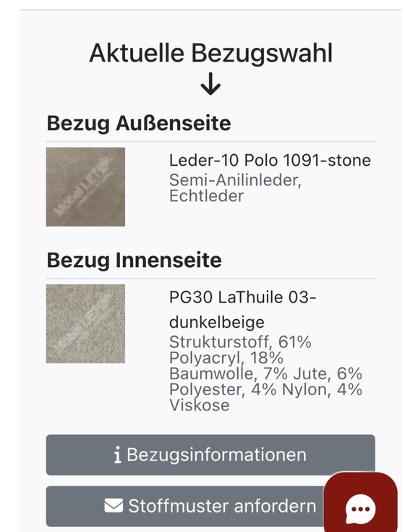Click the Bezug Innenseite heading
This screenshot has height=532, width=405.
coord(135,261)
